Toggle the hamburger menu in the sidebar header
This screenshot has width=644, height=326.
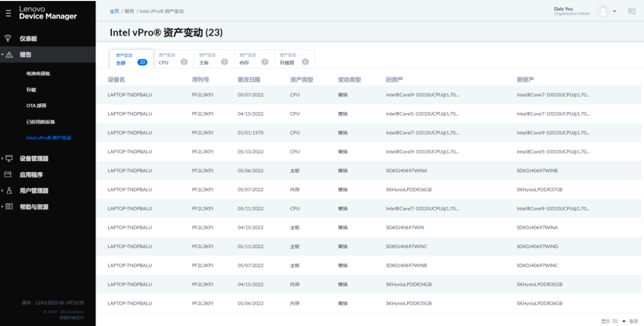pos(8,13)
